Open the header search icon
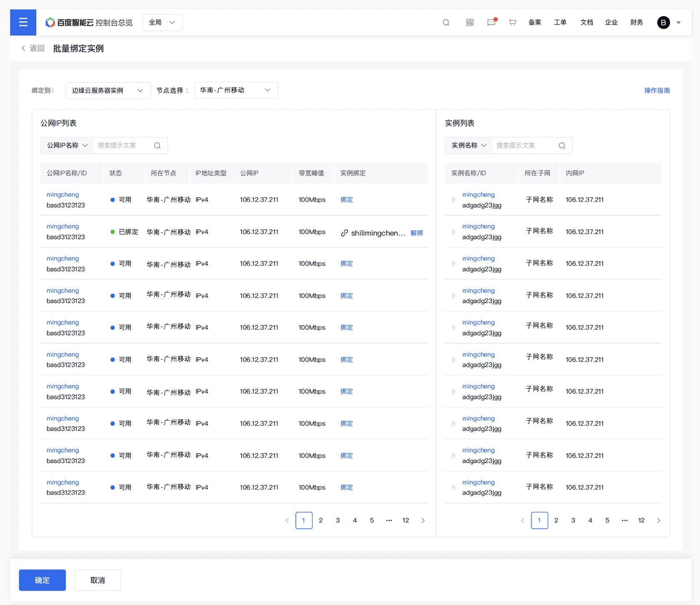Image resolution: width=700 pixels, height=605 pixels. pyautogui.click(x=446, y=22)
